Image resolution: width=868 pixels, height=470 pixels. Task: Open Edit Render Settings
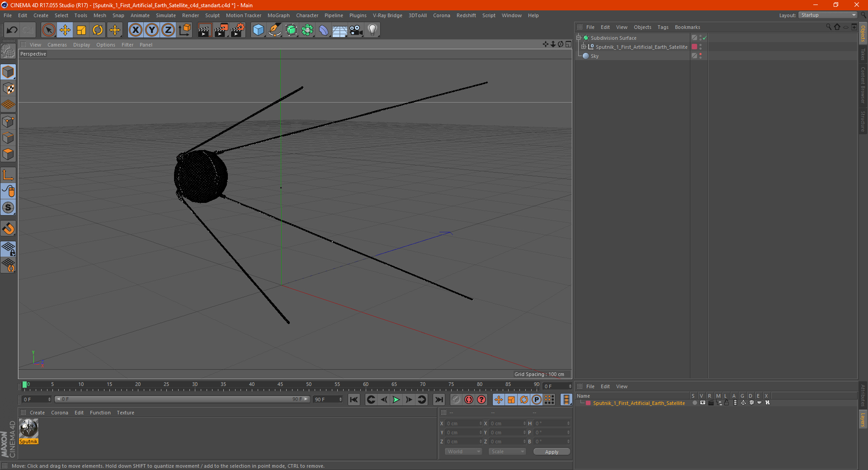[238, 30]
